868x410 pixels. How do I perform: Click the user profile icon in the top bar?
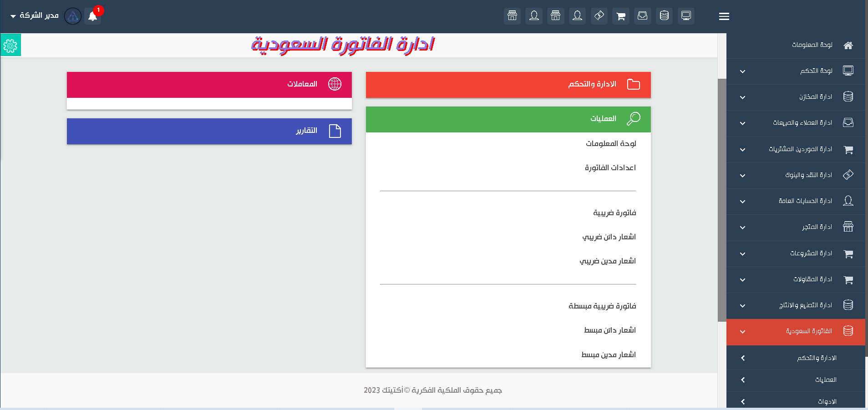click(x=533, y=16)
